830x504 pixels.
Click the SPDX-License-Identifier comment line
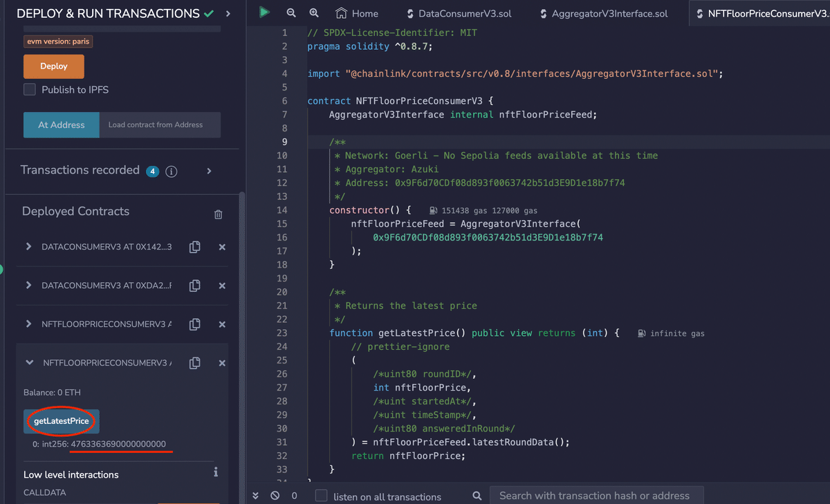pos(392,32)
